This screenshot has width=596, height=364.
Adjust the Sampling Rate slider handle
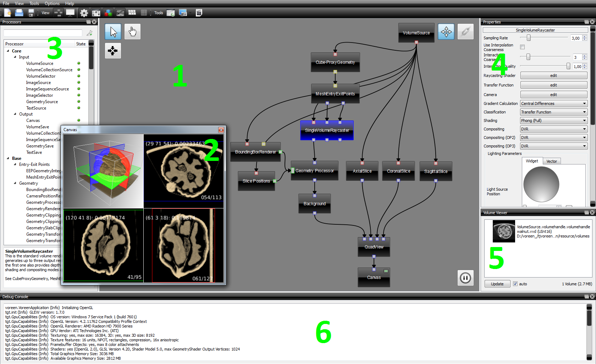(529, 38)
